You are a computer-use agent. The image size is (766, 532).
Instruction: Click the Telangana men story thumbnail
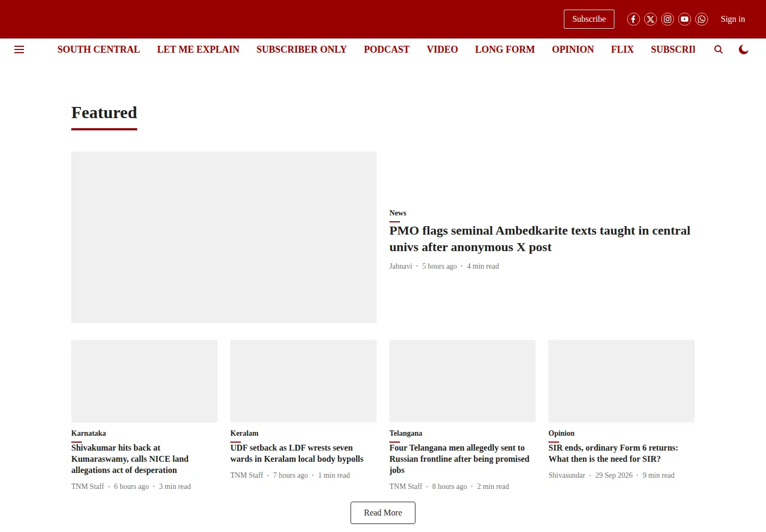coord(462,381)
